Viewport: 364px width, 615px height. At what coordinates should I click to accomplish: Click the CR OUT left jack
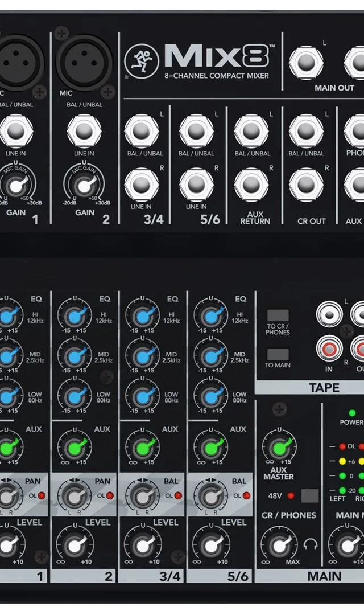[306, 130]
